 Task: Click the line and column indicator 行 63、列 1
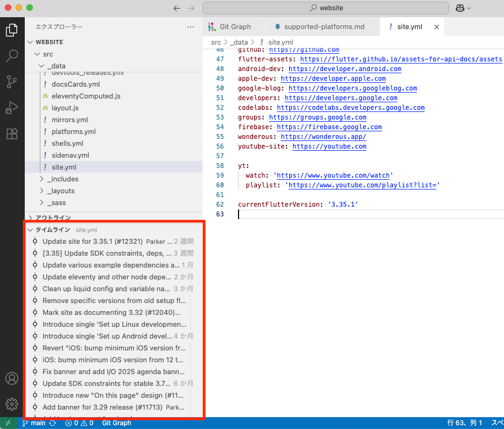[465, 423]
